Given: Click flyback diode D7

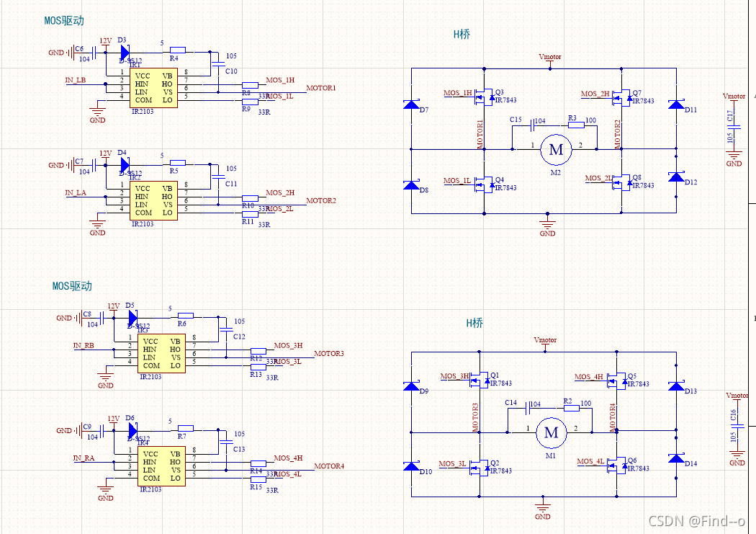Looking at the screenshot, I should click(x=411, y=104).
